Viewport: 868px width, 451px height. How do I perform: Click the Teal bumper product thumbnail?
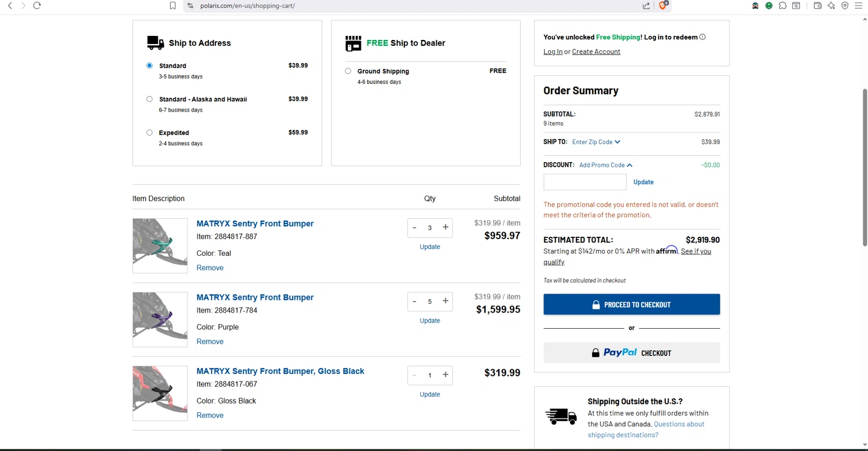[x=160, y=245]
